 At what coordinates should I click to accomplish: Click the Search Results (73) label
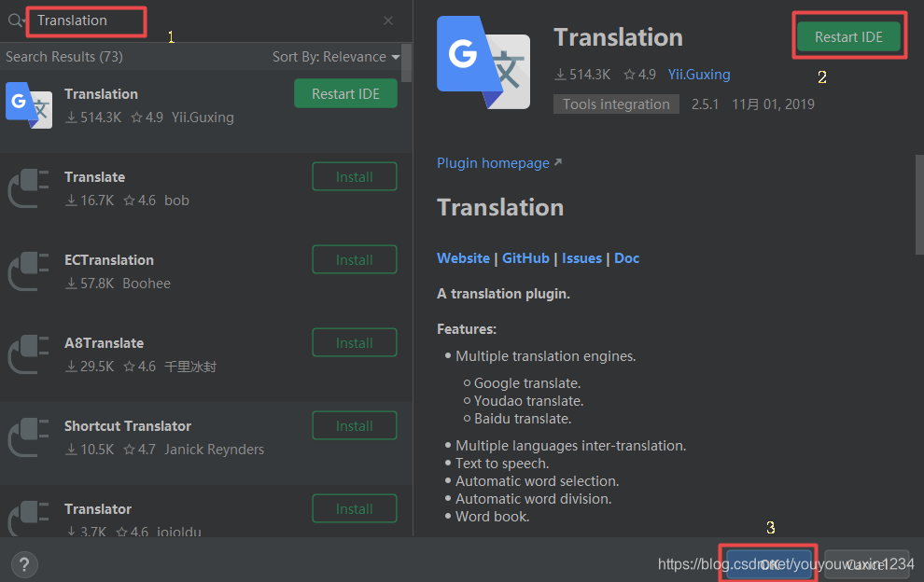pos(64,57)
